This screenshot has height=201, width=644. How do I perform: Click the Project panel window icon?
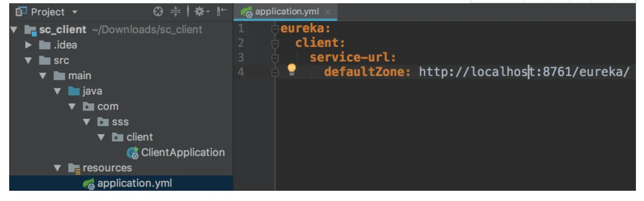[x=21, y=11]
